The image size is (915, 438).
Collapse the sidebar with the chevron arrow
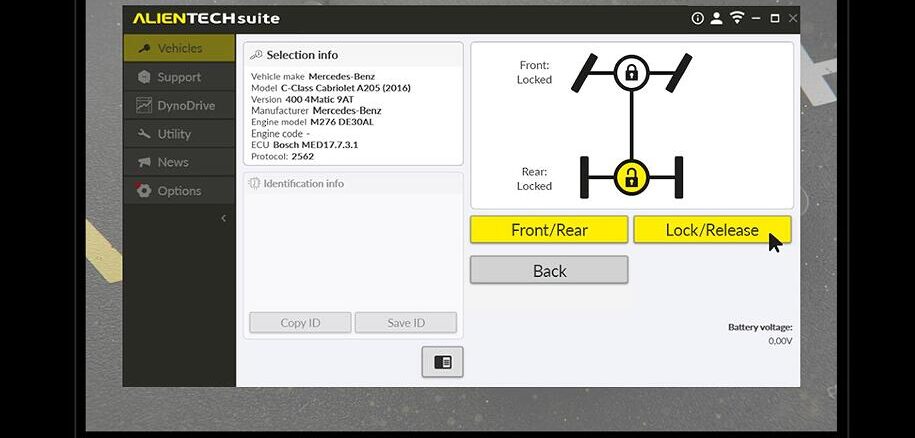(x=223, y=218)
